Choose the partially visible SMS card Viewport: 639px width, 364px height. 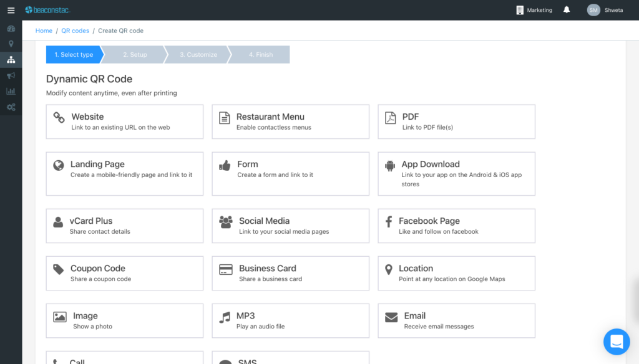291,358
